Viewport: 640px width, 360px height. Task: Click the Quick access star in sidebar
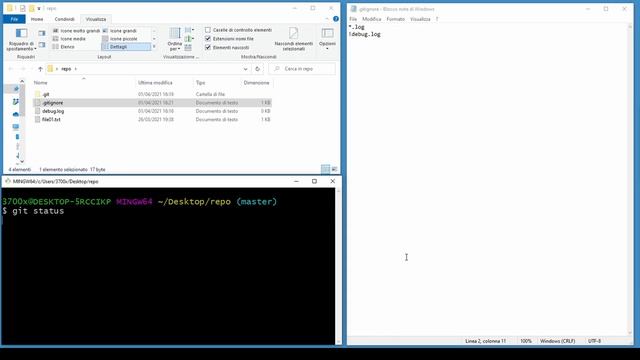point(16,89)
